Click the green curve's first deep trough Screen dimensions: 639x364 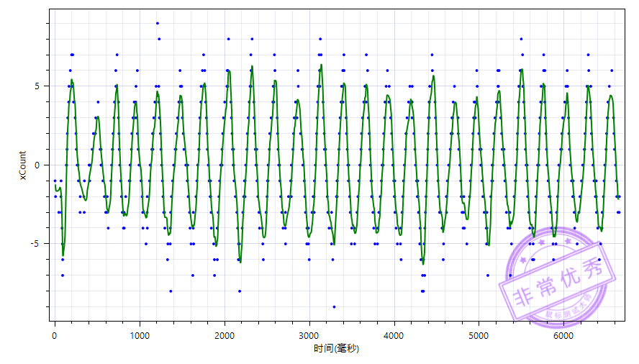[x=63, y=255]
